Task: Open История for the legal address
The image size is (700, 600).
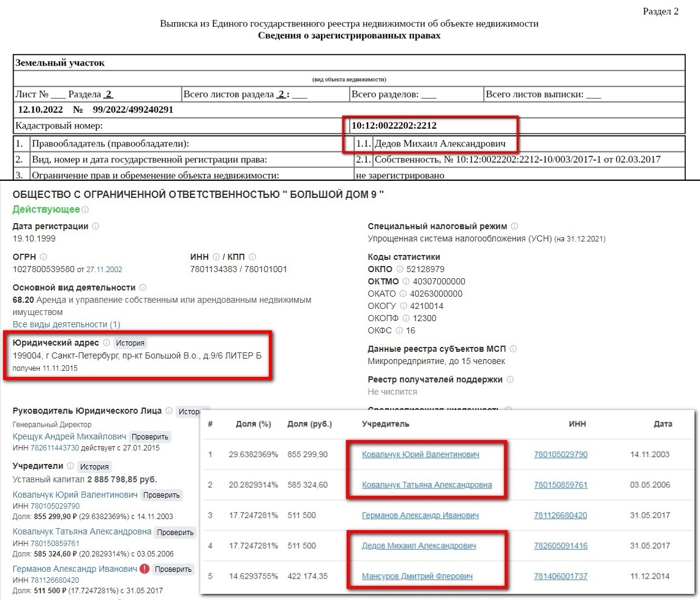Action: tap(130, 343)
